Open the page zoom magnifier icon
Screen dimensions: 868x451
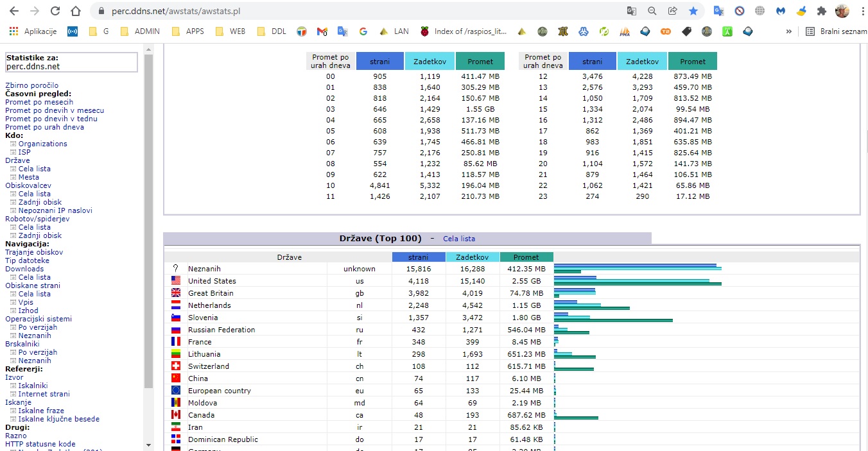[x=652, y=11]
